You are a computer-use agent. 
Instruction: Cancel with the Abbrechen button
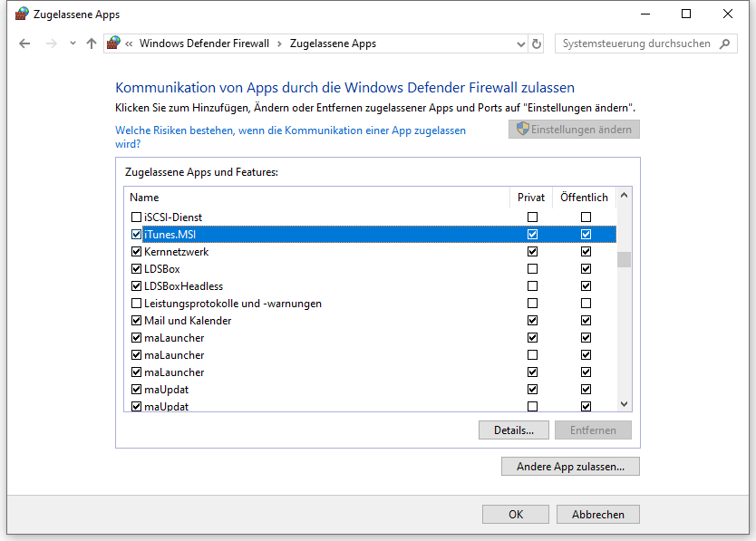pos(598,514)
